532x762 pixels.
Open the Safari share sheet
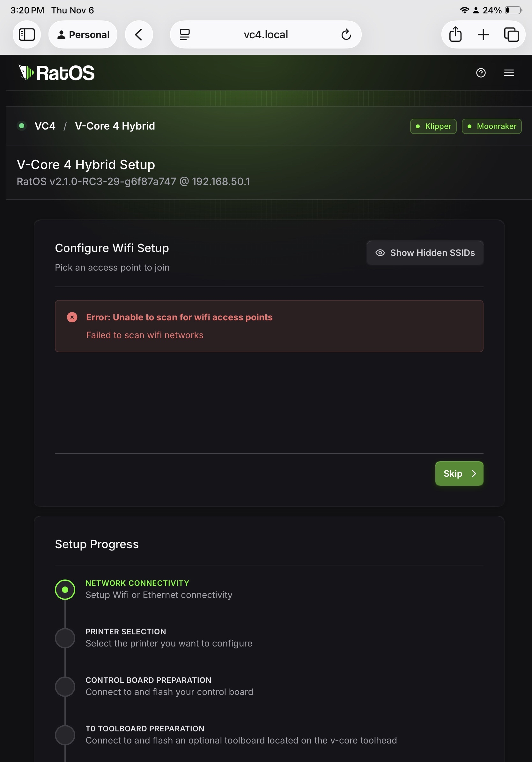click(455, 34)
